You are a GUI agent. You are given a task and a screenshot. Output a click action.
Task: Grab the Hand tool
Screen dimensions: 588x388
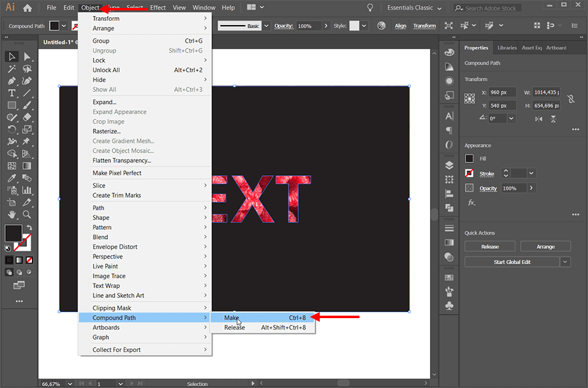click(x=11, y=215)
